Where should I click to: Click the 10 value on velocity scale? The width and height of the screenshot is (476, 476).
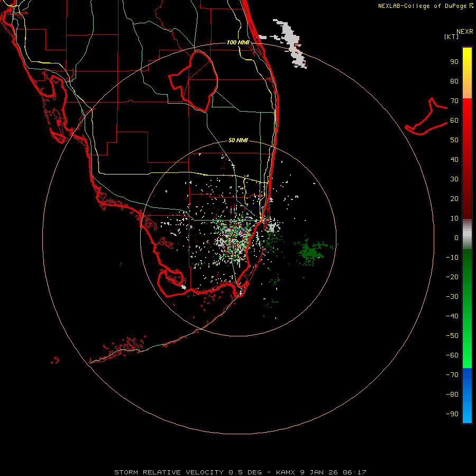[454, 218]
